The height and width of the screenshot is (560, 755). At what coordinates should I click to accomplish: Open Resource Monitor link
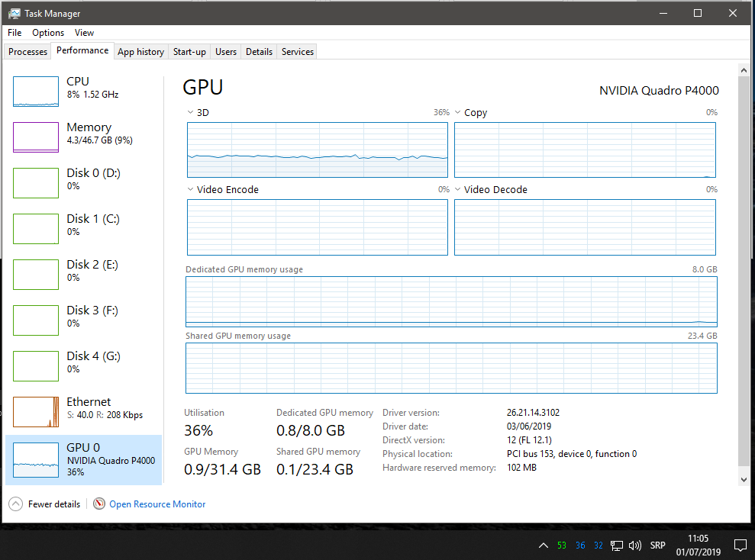[157, 504]
